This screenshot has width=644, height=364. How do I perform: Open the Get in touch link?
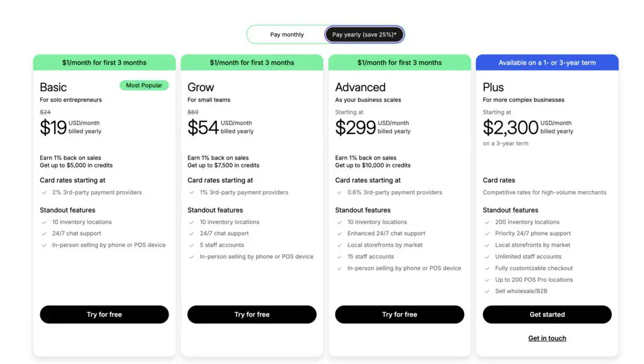point(547,338)
